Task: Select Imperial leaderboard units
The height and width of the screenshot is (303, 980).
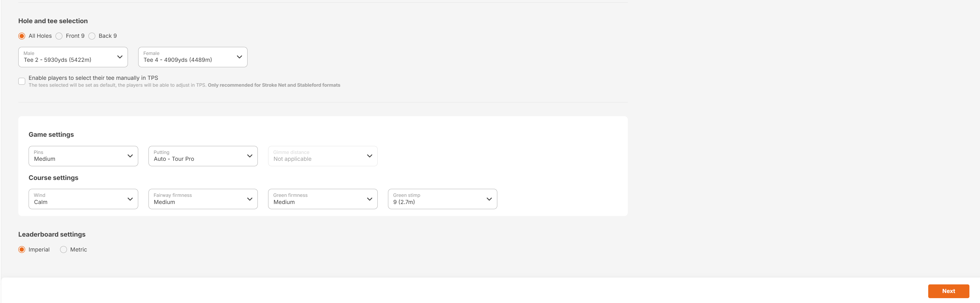Action: point(22,250)
